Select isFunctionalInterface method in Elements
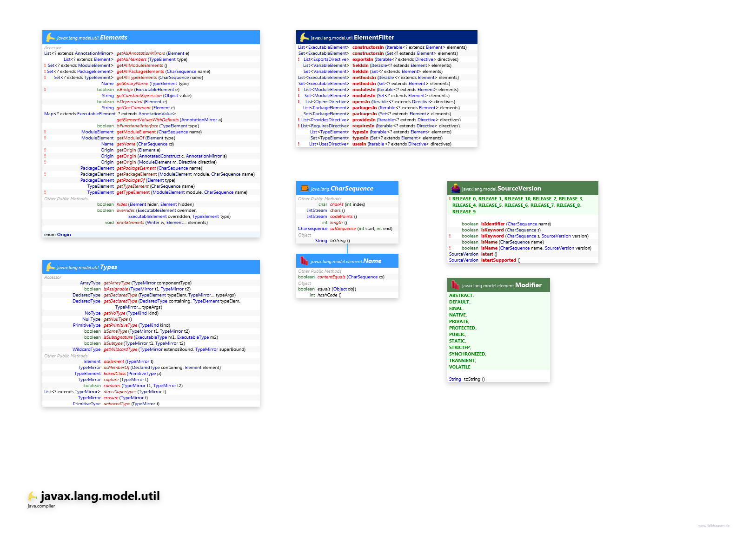 137,126
